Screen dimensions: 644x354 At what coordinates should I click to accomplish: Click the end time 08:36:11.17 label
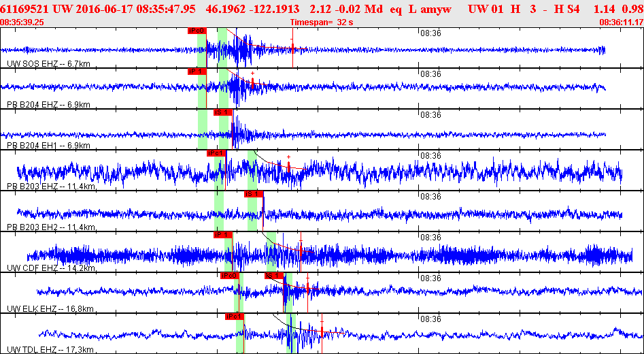pyautogui.click(x=622, y=22)
